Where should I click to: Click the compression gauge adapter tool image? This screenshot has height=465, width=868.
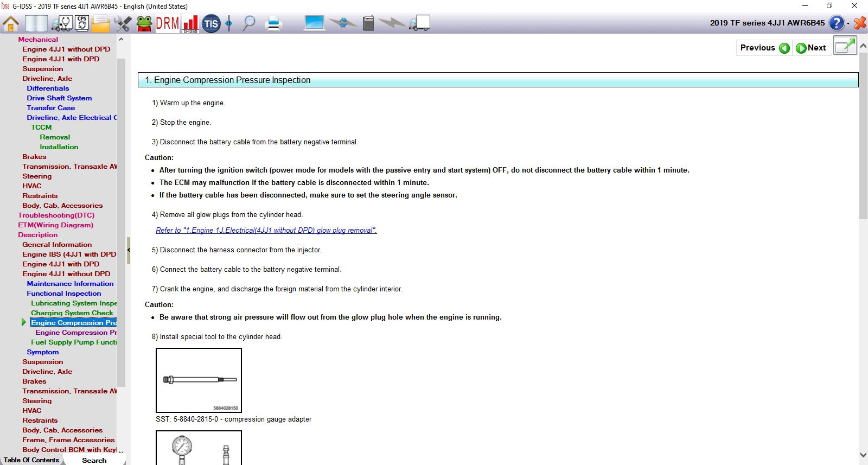pyautogui.click(x=199, y=380)
